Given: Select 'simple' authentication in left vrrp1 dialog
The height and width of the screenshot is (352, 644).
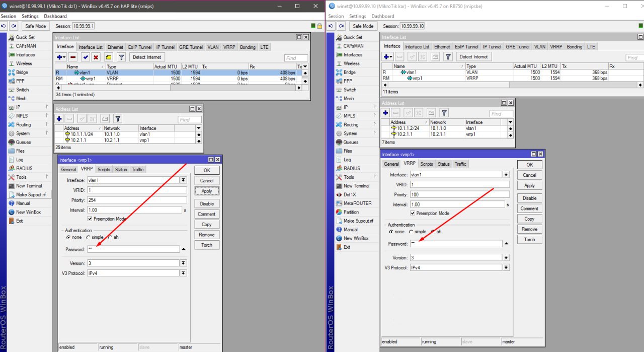Looking at the screenshot, I should pyautogui.click(x=89, y=237).
